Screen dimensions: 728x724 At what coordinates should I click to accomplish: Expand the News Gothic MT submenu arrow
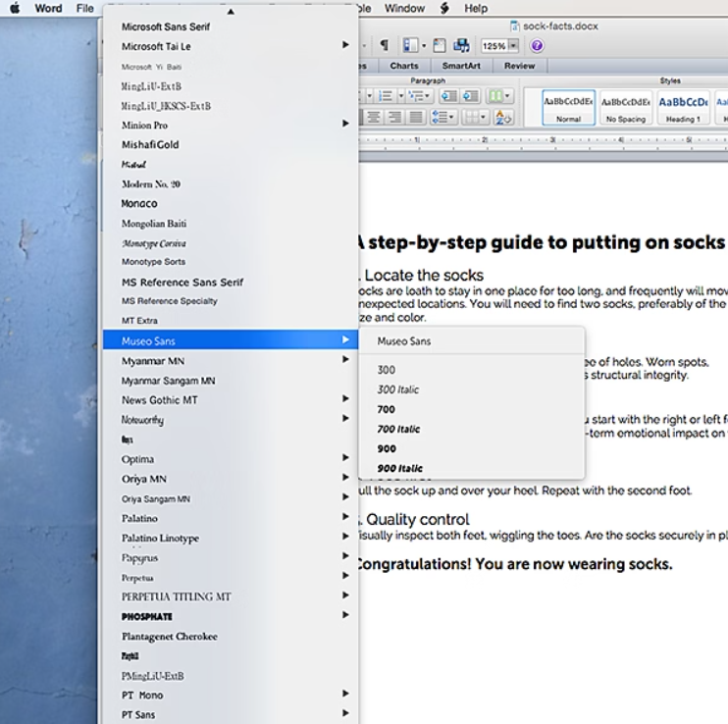pos(345,398)
